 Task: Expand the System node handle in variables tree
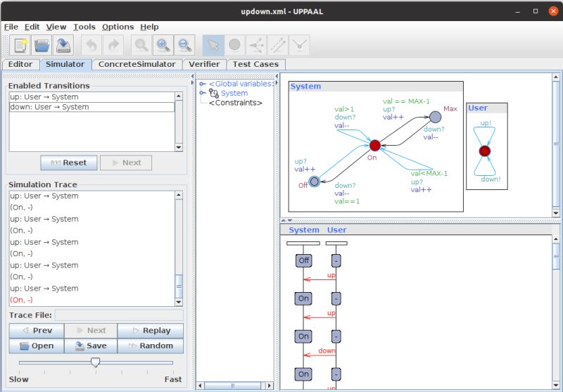203,93
